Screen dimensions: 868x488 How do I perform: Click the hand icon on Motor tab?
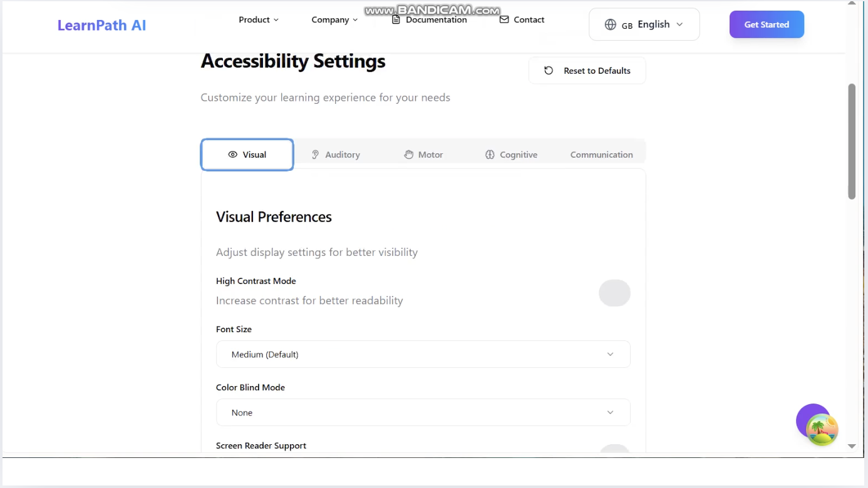(409, 155)
